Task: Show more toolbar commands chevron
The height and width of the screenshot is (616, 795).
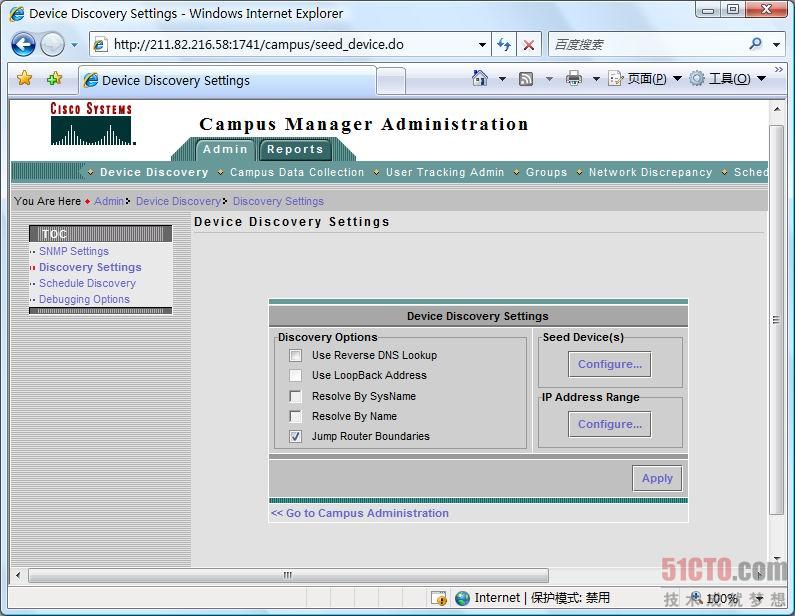Action: (779, 69)
